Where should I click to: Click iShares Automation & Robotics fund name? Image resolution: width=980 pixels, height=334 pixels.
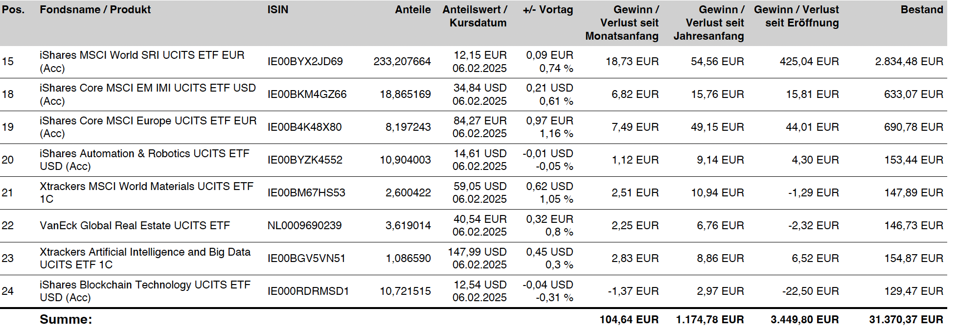[x=144, y=160]
